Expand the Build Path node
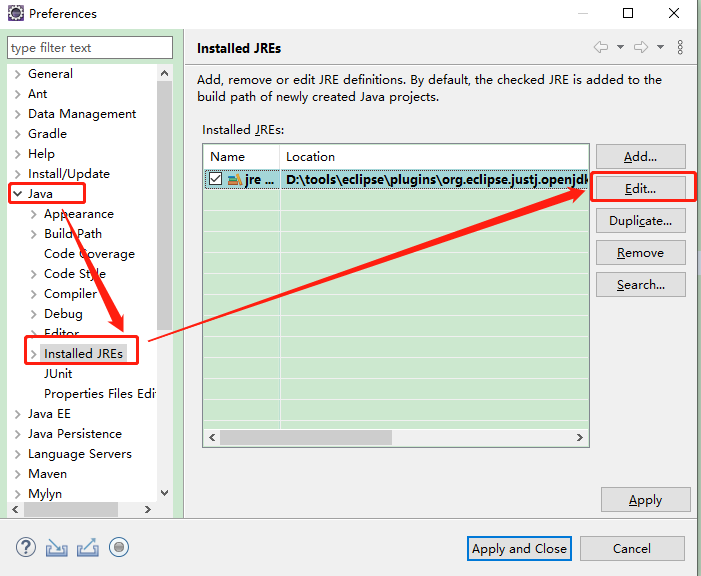Screen dimensions: 701x576 click(x=34, y=234)
